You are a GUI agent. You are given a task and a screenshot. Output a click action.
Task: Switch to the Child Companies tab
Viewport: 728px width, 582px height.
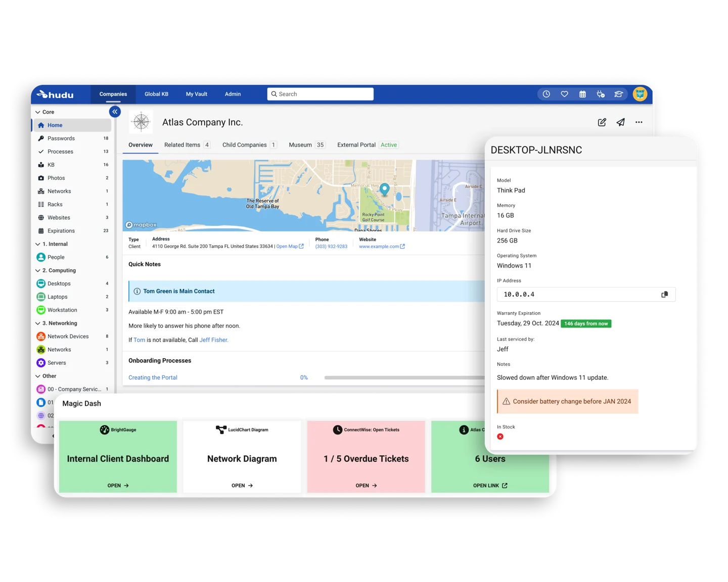(x=250, y=145)
